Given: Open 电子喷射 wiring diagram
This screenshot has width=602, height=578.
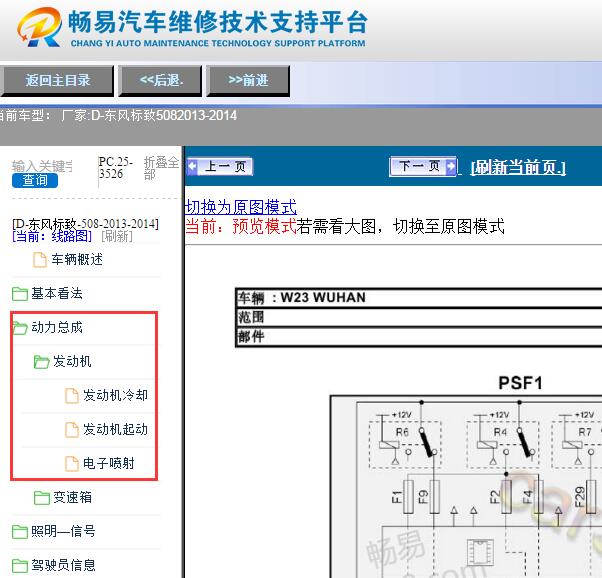Looking at the screenshot, I should (109, 463).
